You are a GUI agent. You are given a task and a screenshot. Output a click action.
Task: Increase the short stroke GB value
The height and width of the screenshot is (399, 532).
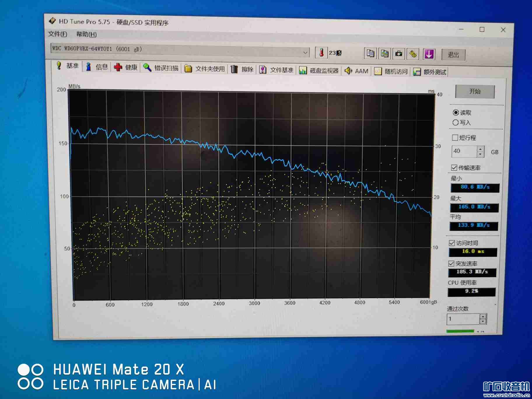(x=480, y=149)
